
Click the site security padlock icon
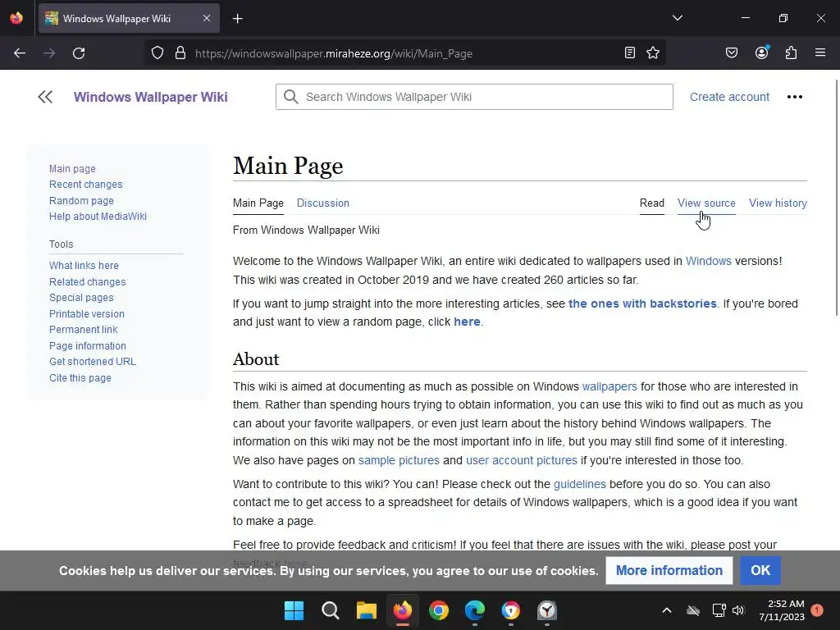pos(180,53)
